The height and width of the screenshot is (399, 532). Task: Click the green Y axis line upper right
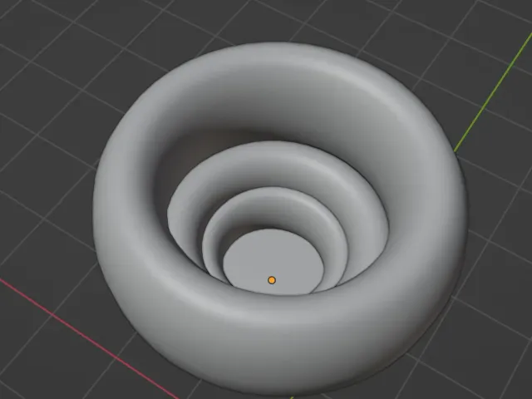[493, 92]
